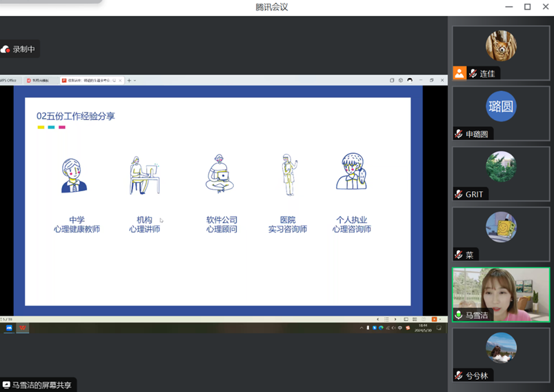Click 申璐圆's muted microphone icon
This screenshot has width=554, height=392.
pyautogui.click(x=459, y=134)
